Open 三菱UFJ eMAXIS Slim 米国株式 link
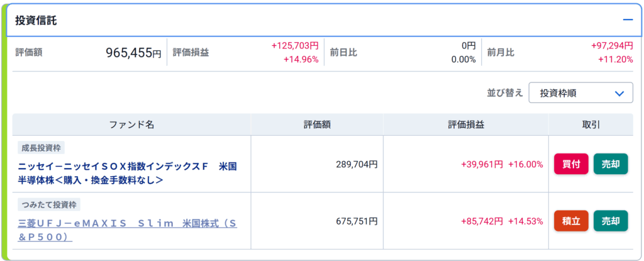Viewport: 644px width, 261px height. coord(127,230)
